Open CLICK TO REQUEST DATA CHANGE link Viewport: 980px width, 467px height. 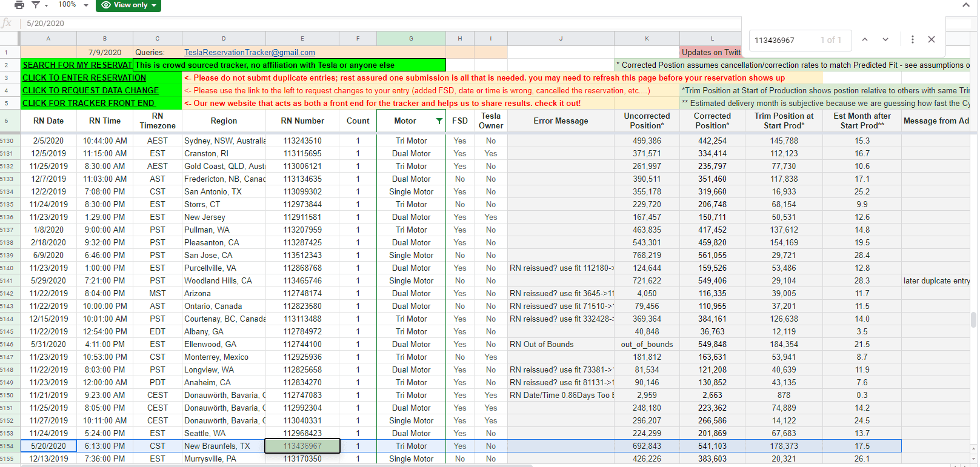tap(91, 91)
